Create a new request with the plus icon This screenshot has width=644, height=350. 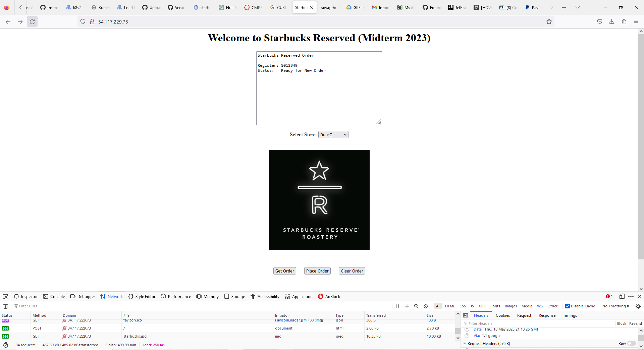pyautogui.click(x=407, y=306)
